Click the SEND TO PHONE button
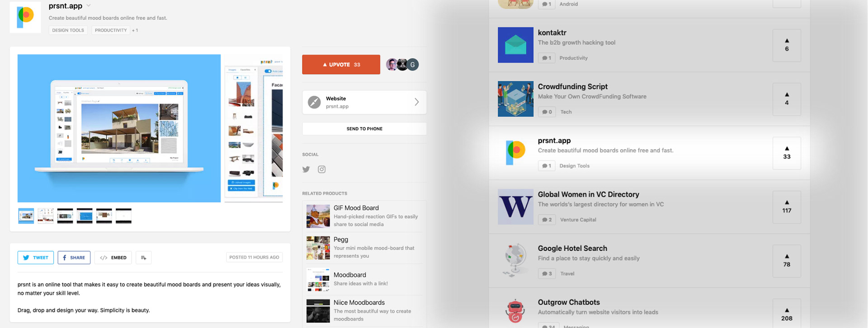The image size is (868, 328). coord(364,129)
